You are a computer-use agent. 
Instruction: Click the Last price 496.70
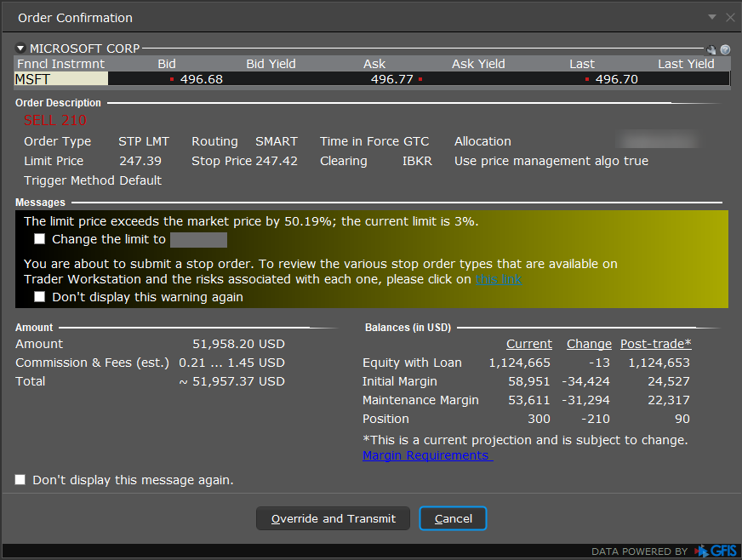(x=617, y=79)
